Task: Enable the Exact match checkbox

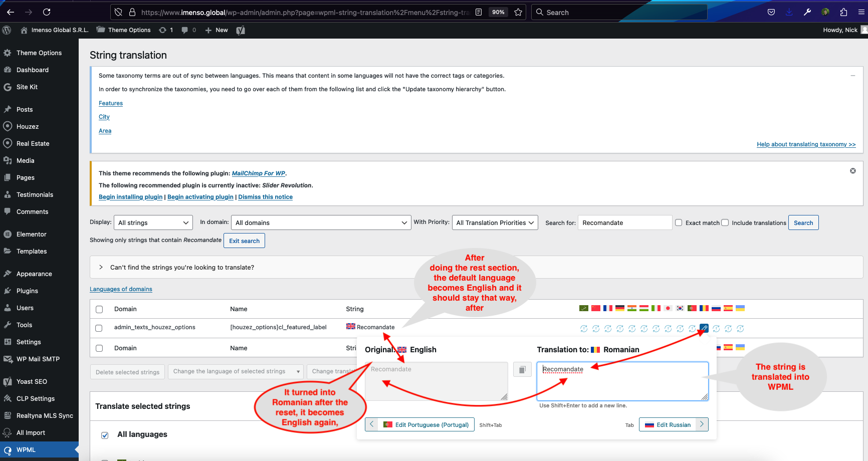Action: pos(679,222)
